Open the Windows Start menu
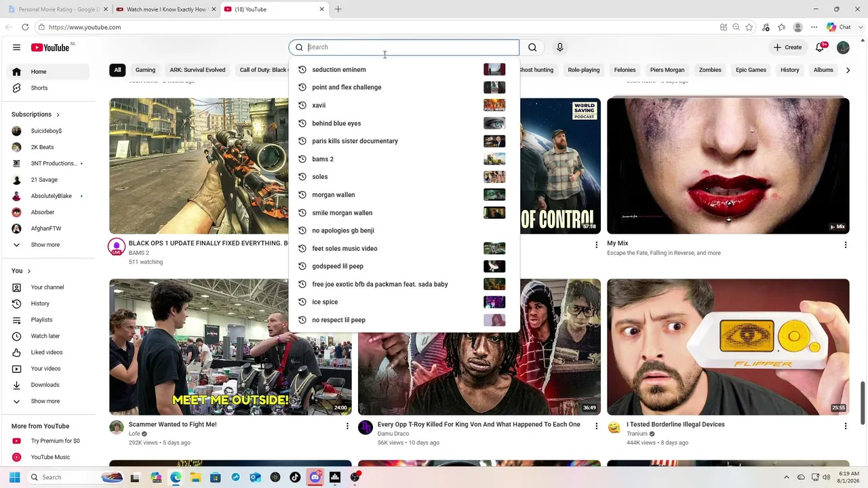 pos(15,477)
